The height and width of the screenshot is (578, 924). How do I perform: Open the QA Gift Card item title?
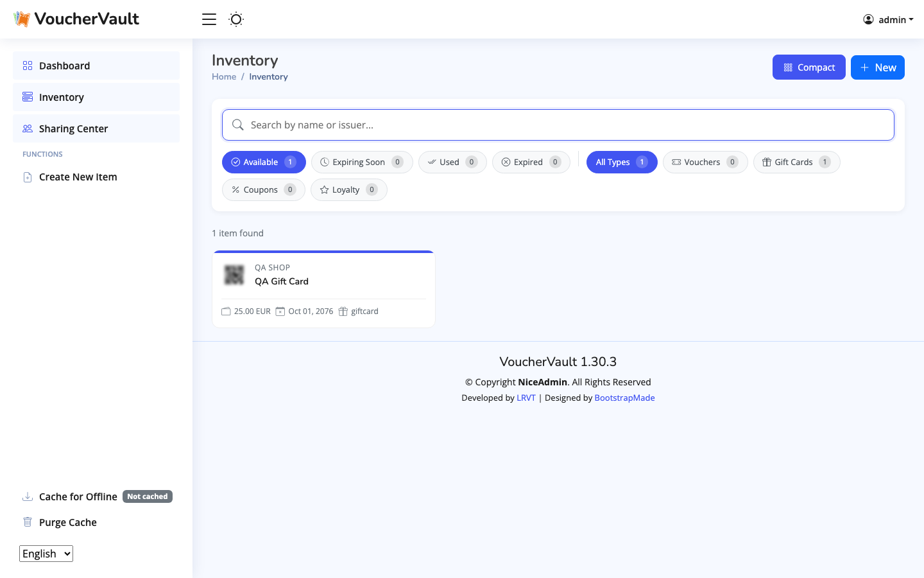tap(282, 281)
